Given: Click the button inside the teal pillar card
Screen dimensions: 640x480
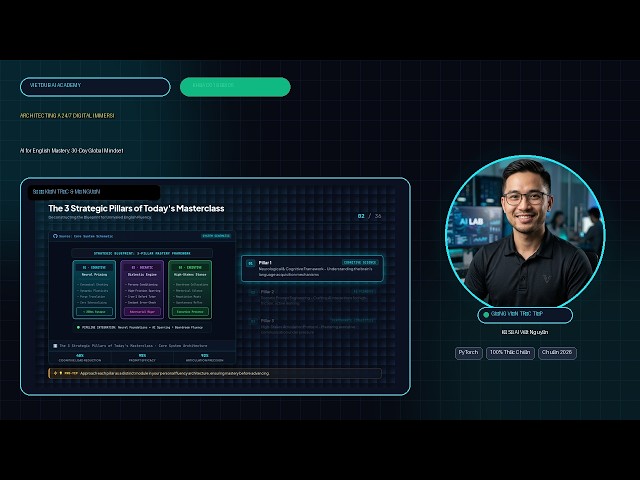Looking at the screenshot, I should coord(94,311).
